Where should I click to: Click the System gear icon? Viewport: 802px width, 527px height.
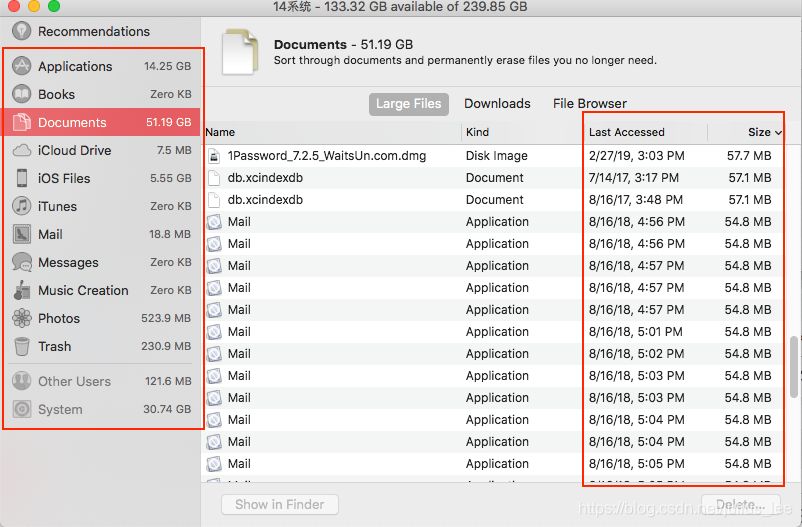[x=21, y=409]
